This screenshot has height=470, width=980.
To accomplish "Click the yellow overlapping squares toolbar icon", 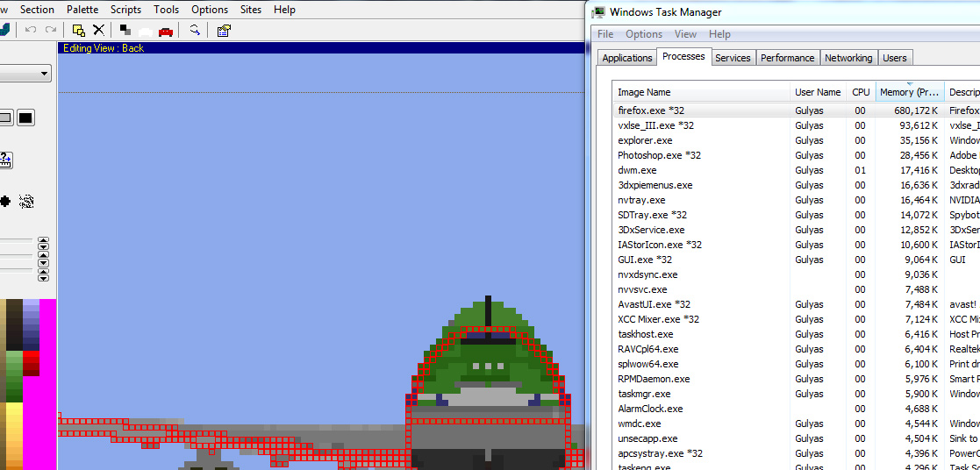I will click(79, 30).
